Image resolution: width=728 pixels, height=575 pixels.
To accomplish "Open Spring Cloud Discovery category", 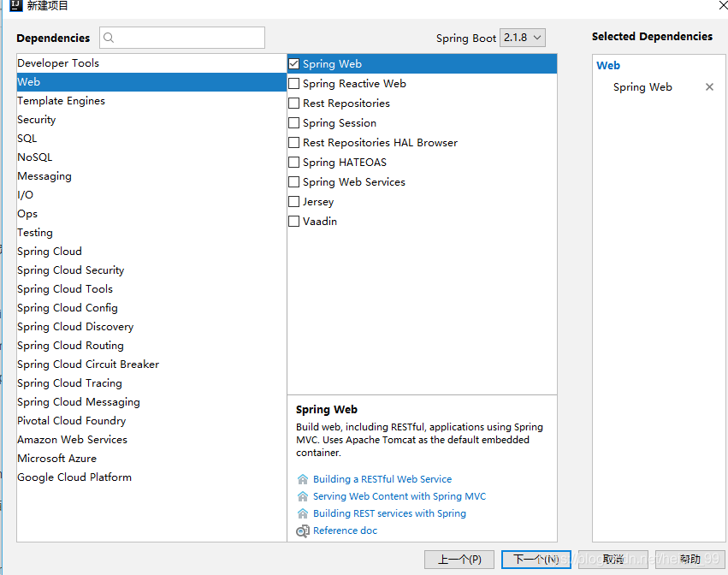I will point(151,327).
